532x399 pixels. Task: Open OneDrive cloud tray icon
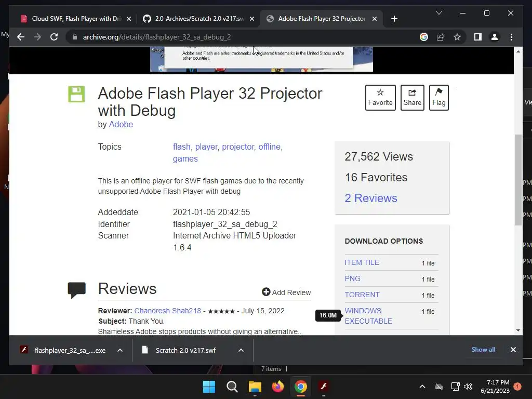(x=439, y=387)
